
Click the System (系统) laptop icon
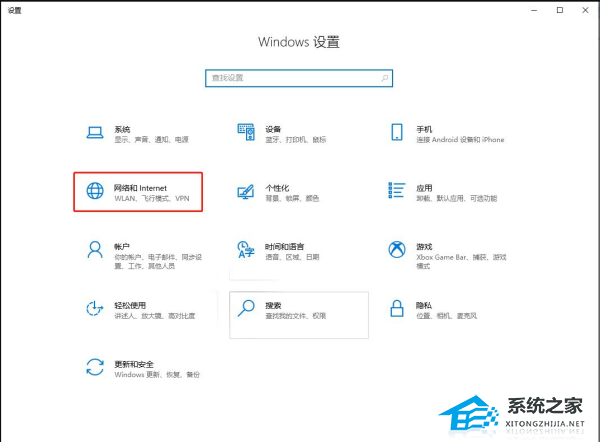tap(95, 134)
